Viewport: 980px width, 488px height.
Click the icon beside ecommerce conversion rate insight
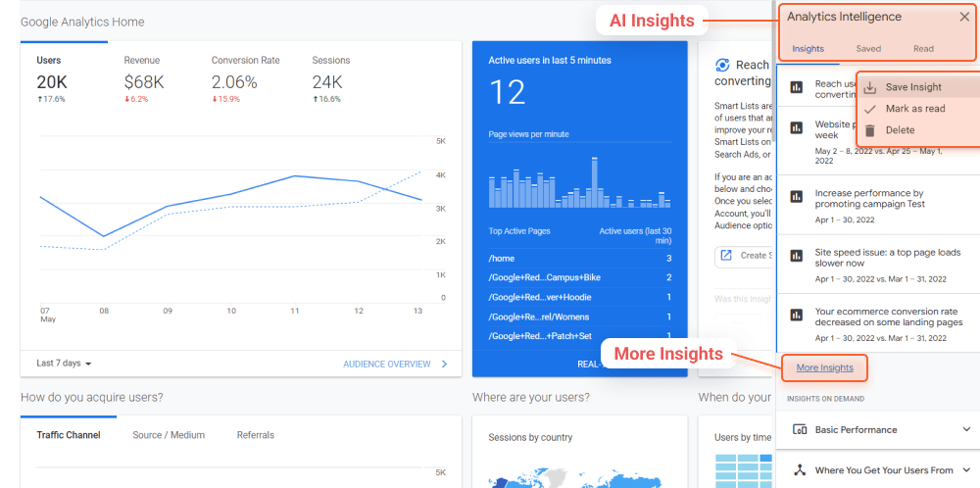coord(796,315)
